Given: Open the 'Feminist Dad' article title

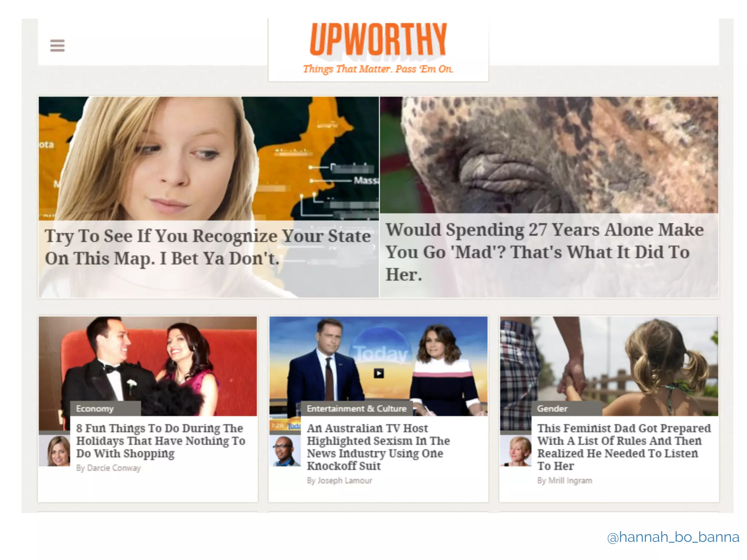Looking at the screenshot, I should pos(624,447).
